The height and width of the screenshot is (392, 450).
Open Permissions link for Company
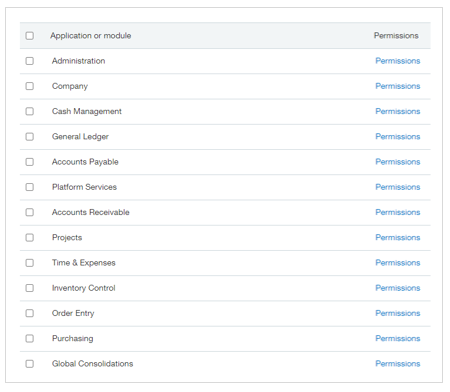coord(398,86)
